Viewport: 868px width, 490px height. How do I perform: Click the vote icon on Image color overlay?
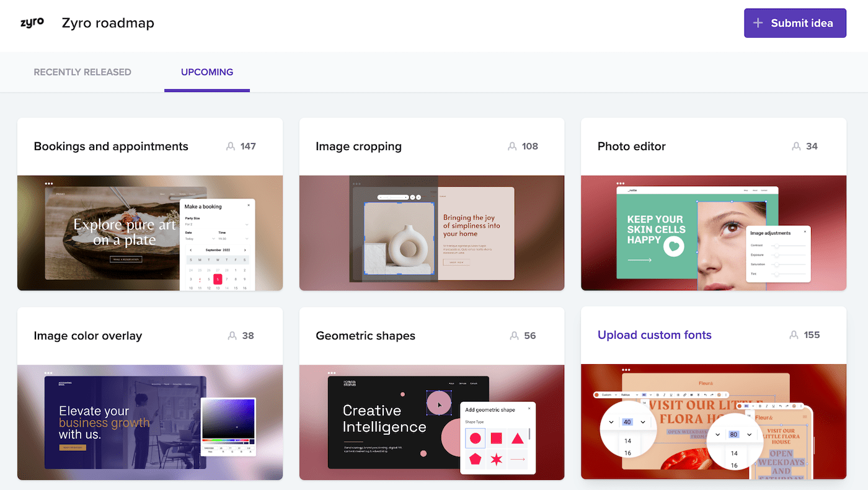point(232,336)
